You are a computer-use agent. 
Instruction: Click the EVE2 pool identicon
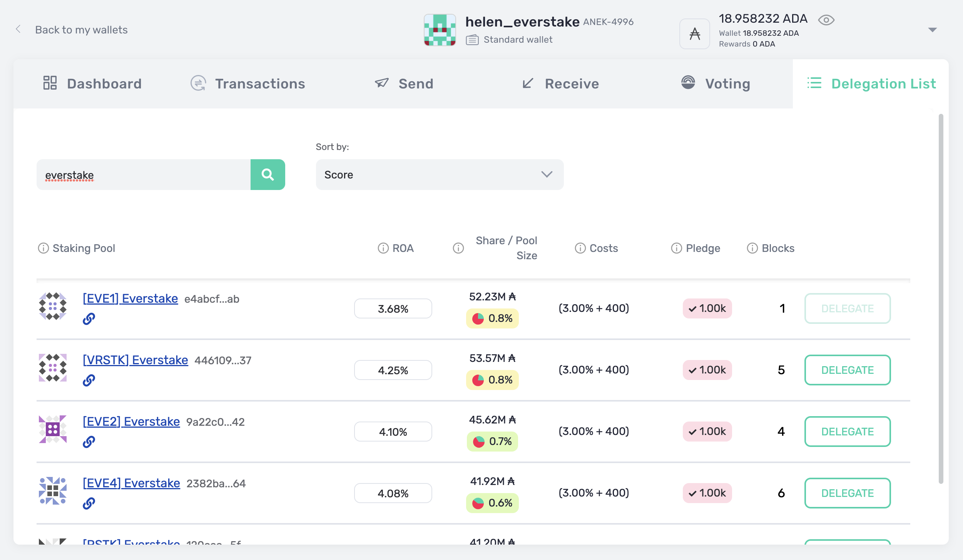53,429
